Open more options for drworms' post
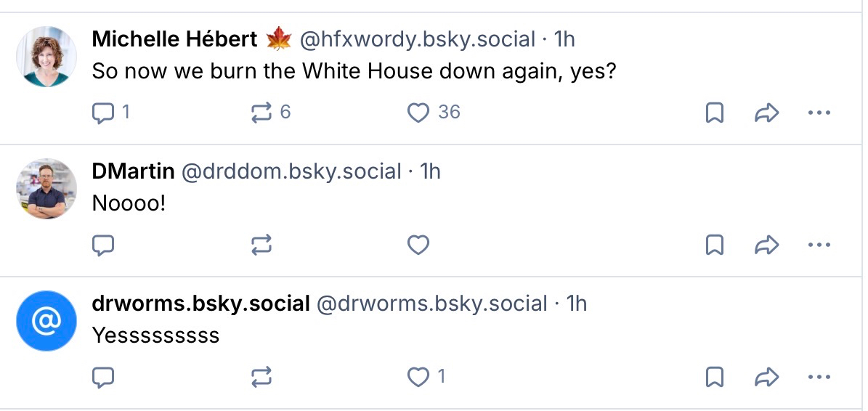 point(819,377)
